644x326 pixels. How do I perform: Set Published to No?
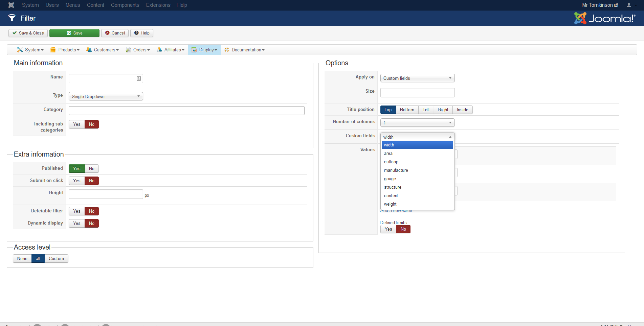92,169
